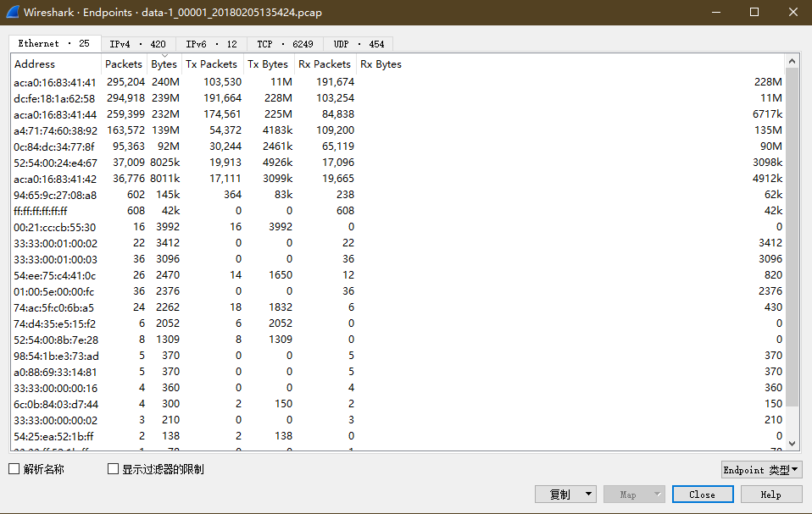Click the scrollbar up arrow
Screen dimensions: 812x514
click(792, 61)
